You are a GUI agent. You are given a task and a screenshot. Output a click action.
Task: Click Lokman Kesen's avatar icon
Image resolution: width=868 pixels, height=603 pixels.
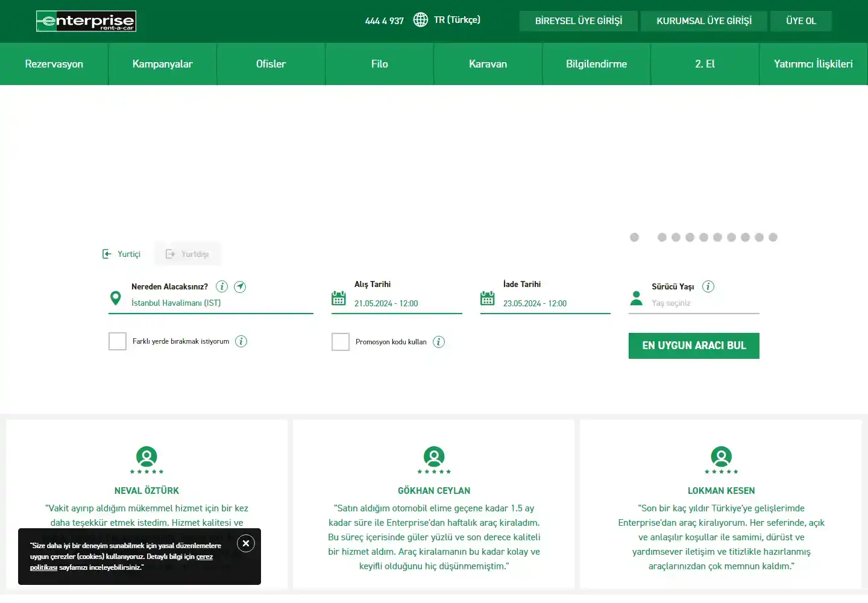pos(722,456)
